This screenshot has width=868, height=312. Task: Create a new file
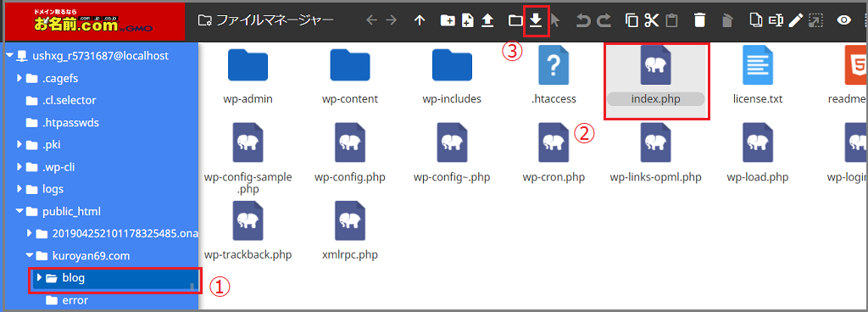467,20
